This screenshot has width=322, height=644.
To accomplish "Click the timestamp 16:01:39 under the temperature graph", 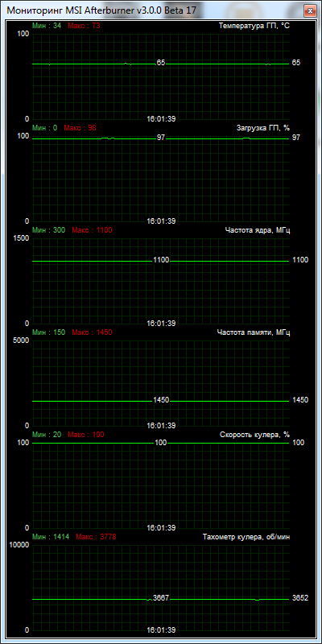I will [161, 119].
